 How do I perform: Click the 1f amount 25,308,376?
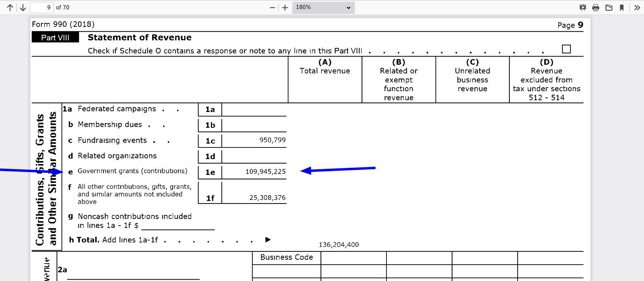click(x=267, y=198)
